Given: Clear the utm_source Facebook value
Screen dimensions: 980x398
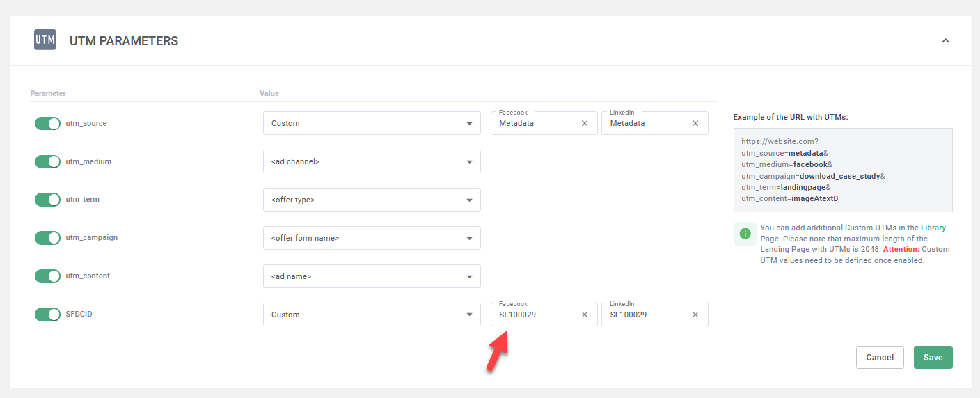Looking at the screenshot, I should pos(585,123).
